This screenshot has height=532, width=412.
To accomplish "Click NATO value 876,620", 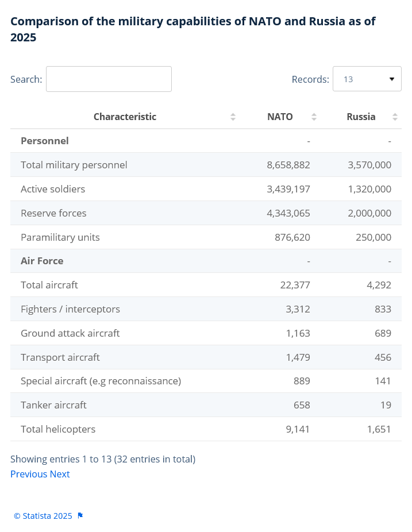I will [292, 237].
